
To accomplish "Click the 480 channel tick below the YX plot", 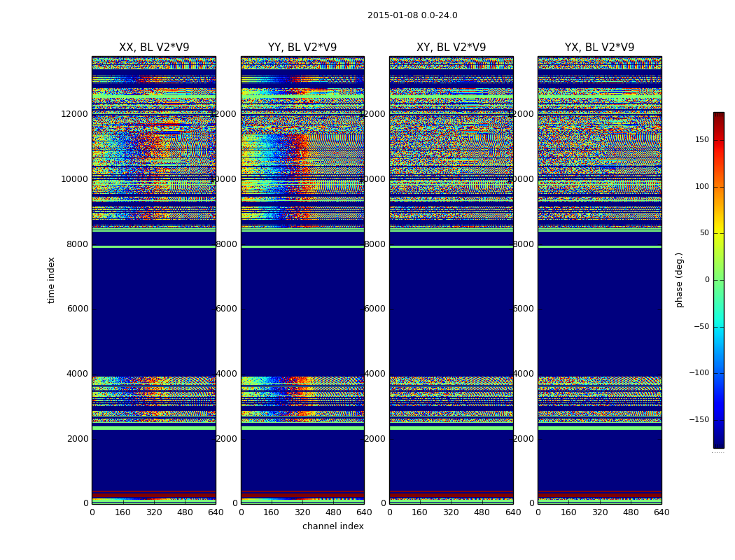I will coord(631,512).
